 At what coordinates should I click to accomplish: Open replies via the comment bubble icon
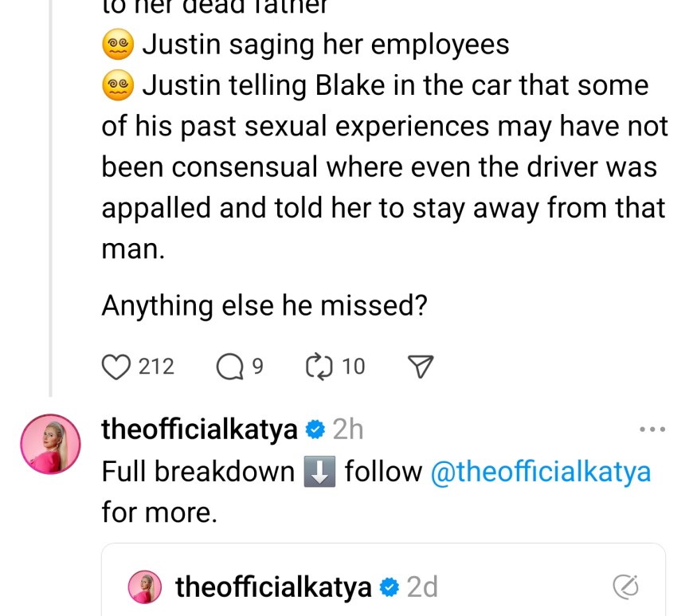(229, 367)
